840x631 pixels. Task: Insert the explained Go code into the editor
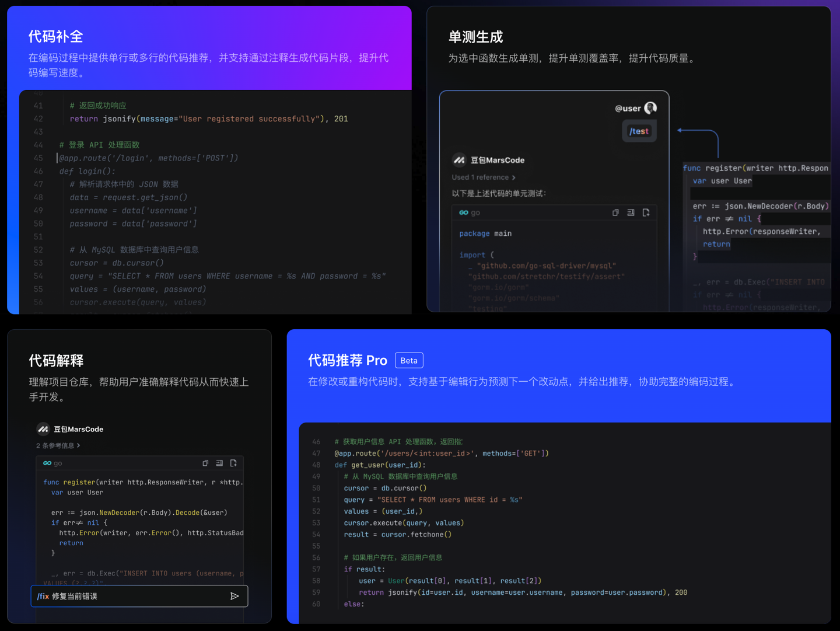click(x=219, y=462)
